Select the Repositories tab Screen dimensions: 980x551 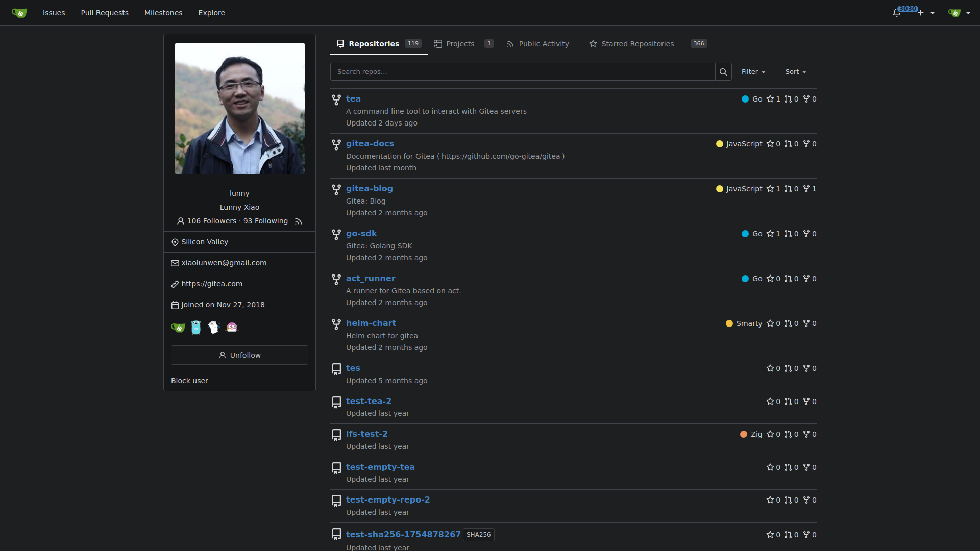click(379, 44)
